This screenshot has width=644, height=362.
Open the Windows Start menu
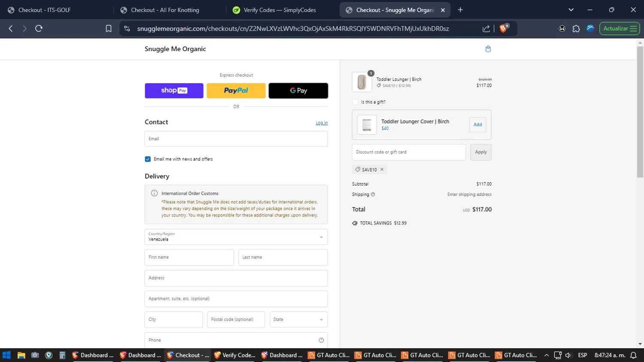[6, 355]
